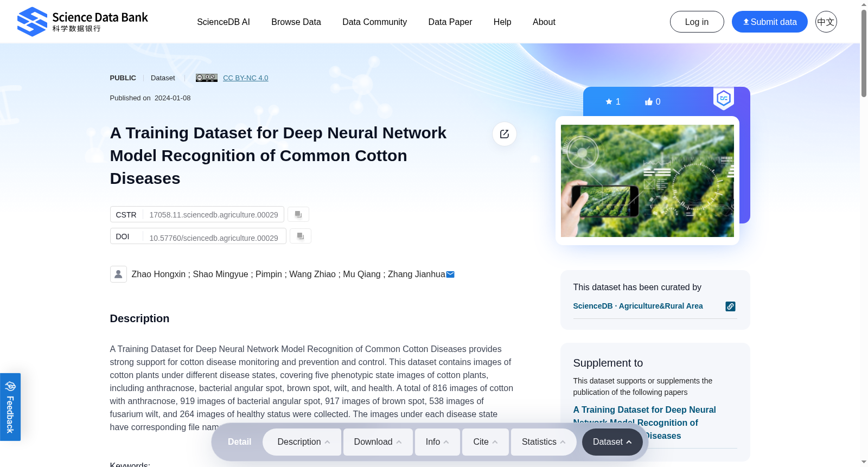Expand the Info section dropdown
This screenshot has height=467, width=868.
coord(437,442)
